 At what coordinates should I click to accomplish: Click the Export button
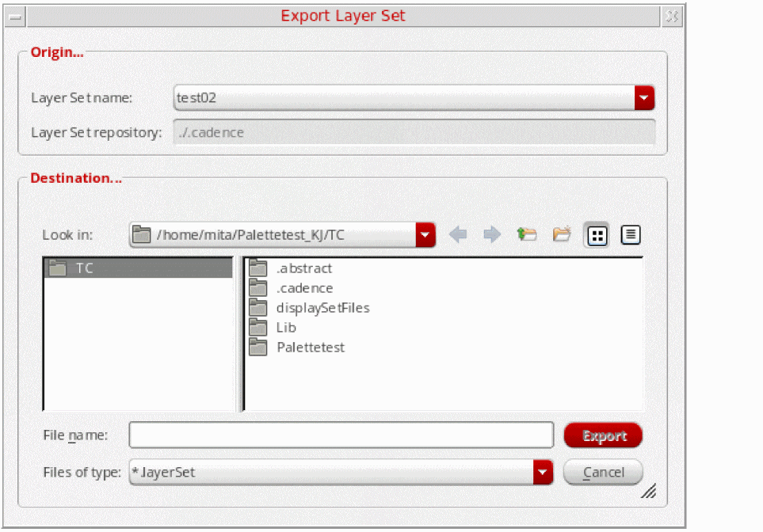(x=604, y=435)
